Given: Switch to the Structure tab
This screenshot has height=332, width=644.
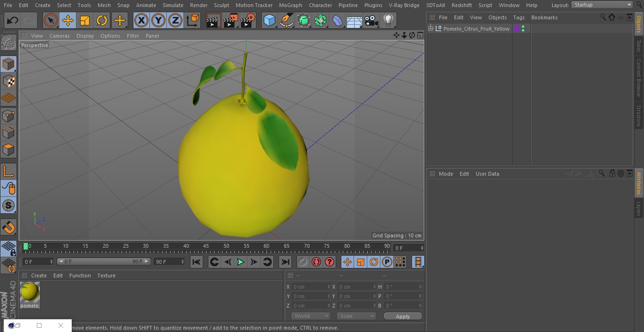Looking at the screenshot, I should [x=639, y=116].
